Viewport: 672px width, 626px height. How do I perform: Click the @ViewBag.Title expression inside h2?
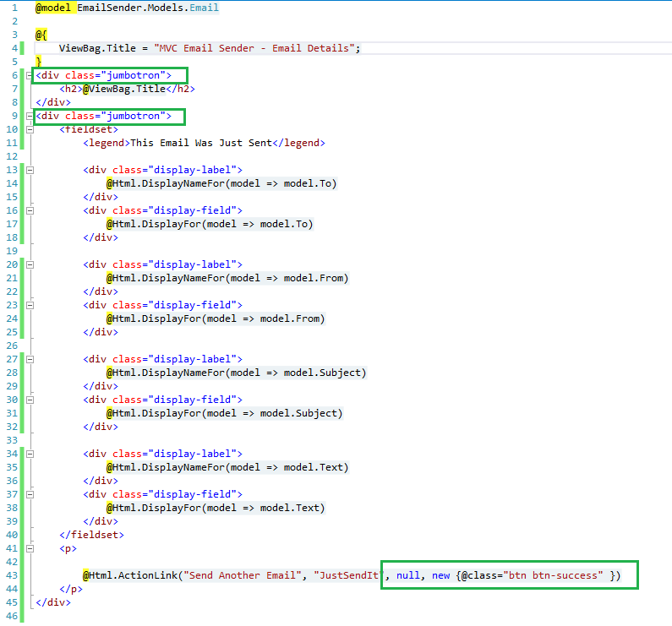point(124,89)
